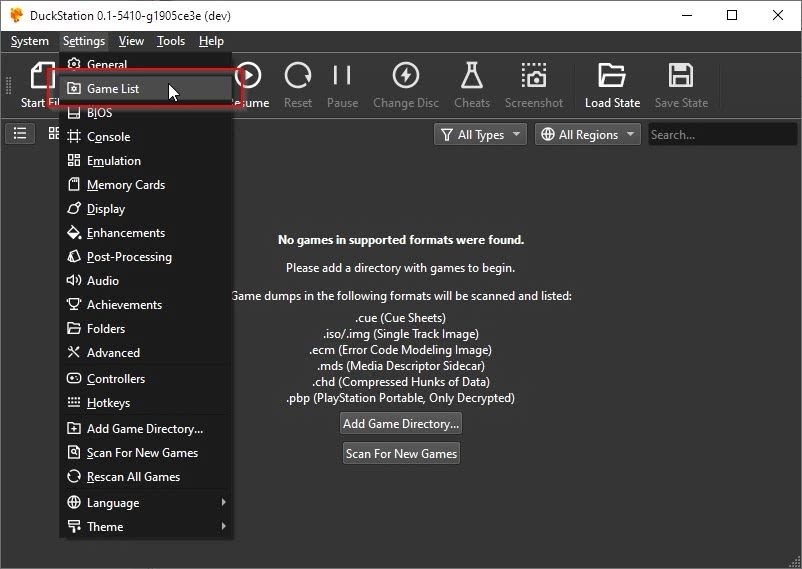Screen dimensions: 802x569
Task: Open General settings entry
Action: coord(146,64)
